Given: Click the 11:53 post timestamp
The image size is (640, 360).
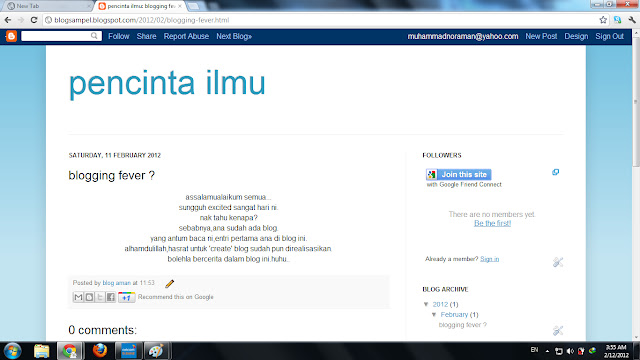Looking at the screenshot, I should 147,283.
